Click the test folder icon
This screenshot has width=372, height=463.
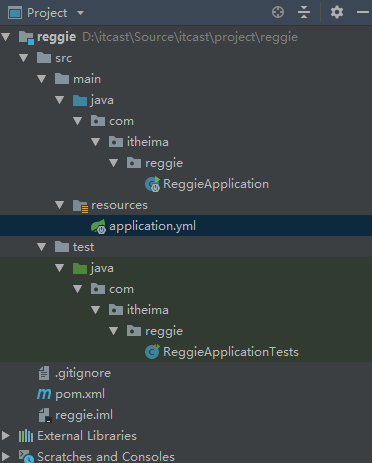62,247
